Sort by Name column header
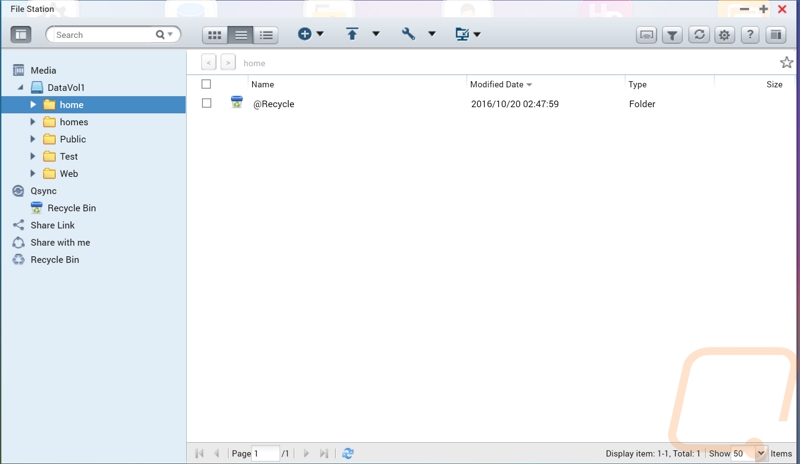Viewport: 800px width, 464px height. coord(262,84)
